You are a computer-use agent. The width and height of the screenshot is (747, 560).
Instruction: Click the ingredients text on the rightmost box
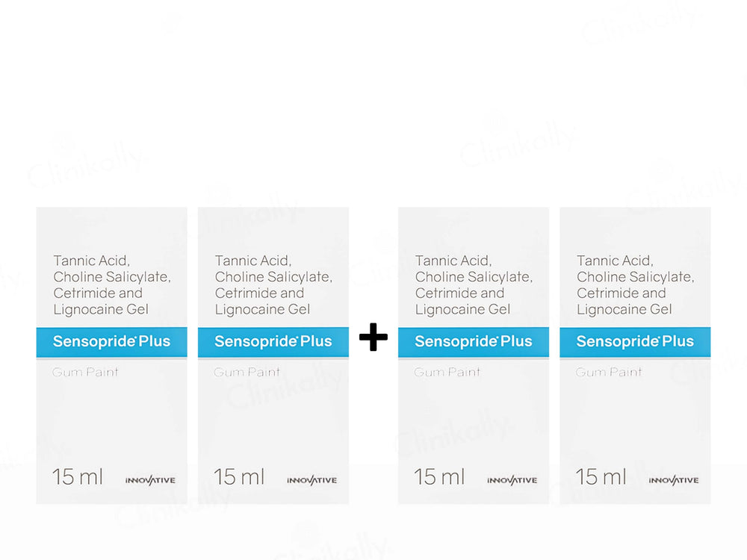[x=635, y=284]
